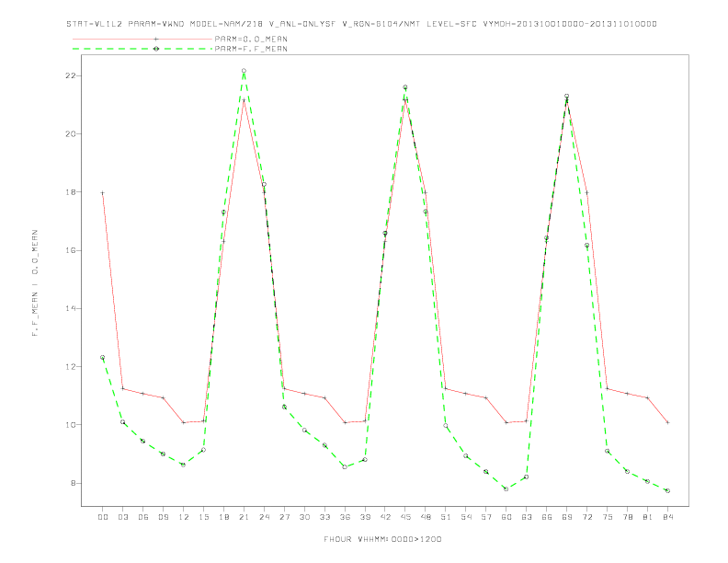Click x-axis tick label 84
This screenshot has height=563, width=728.
pos(667,517)
